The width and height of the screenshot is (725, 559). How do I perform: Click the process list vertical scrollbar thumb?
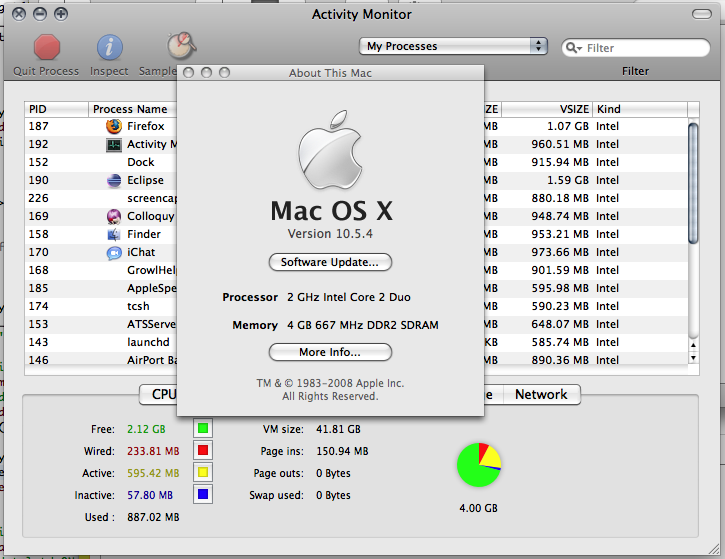[693, 183]
